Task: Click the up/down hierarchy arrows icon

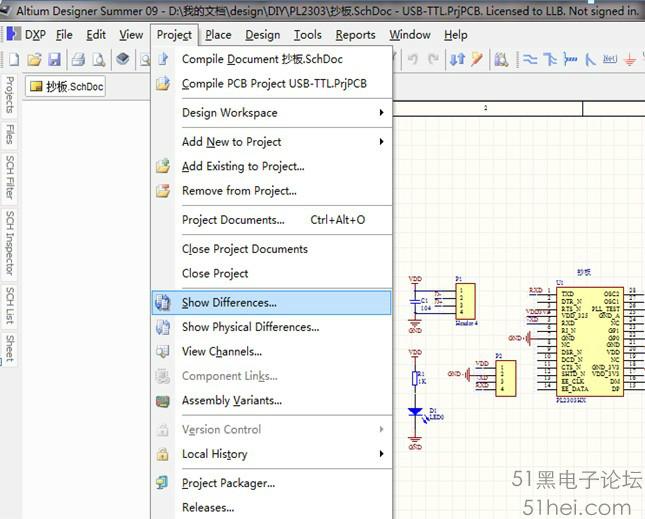Action: [457, 59]
